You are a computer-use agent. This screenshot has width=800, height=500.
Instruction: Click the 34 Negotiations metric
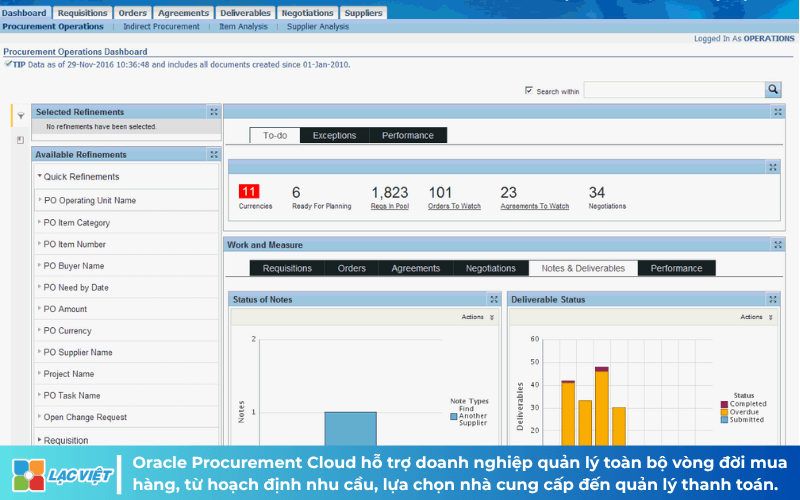click(x=607, y=197)
